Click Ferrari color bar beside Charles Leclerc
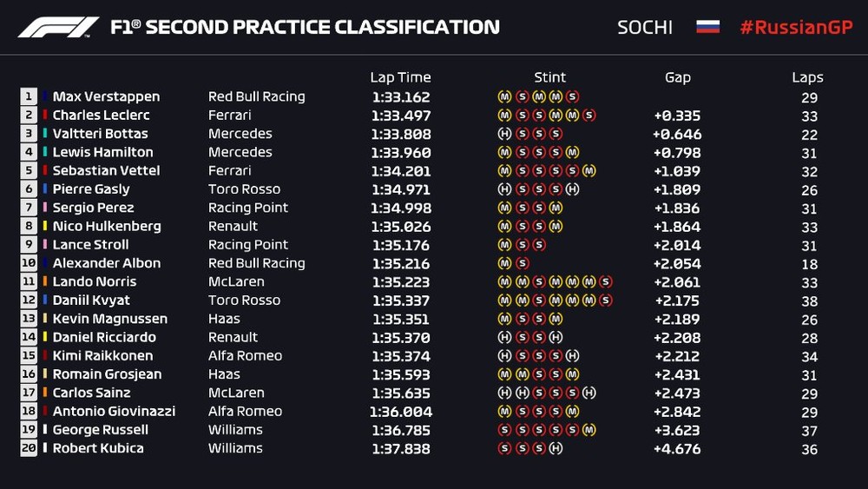868x489 pixels. (45, 116)
